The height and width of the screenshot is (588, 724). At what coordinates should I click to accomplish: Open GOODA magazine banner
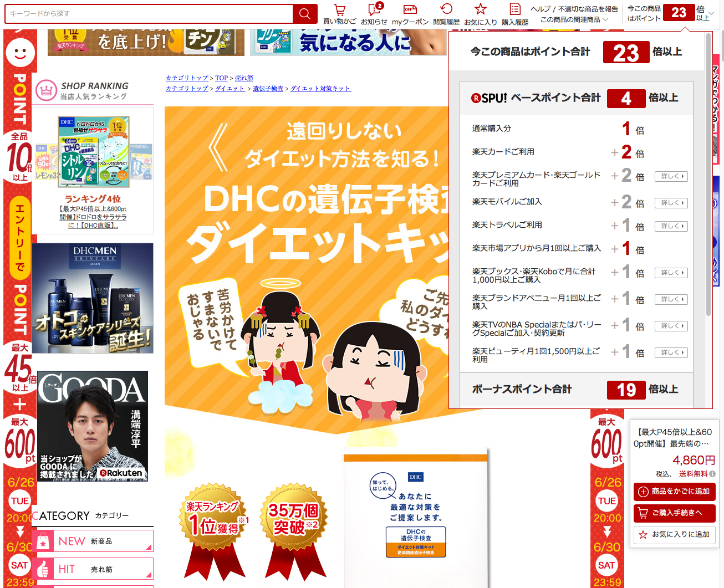93,426
